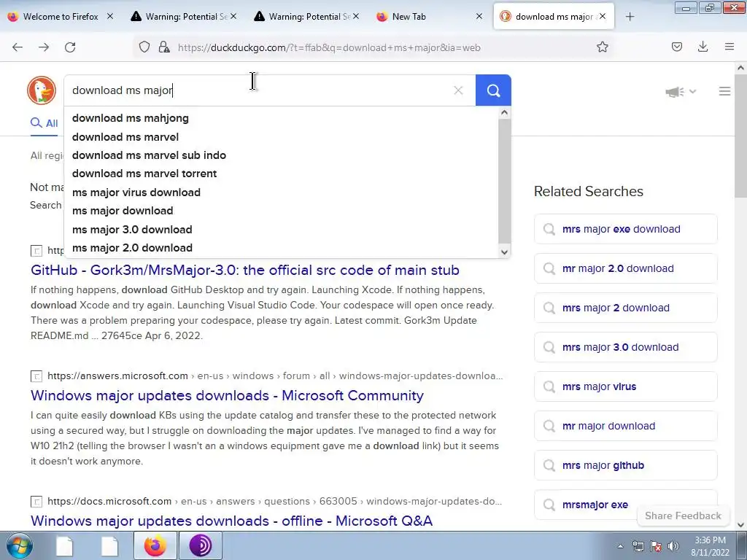Open the tracking protection shield
Viewport: 747px width, 560px height.
144,47
